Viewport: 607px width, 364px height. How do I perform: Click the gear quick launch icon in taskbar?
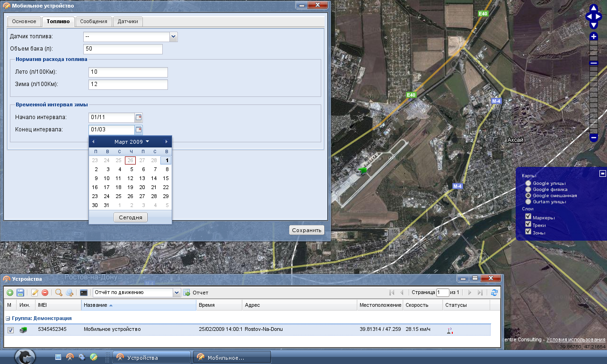(82, 357)
